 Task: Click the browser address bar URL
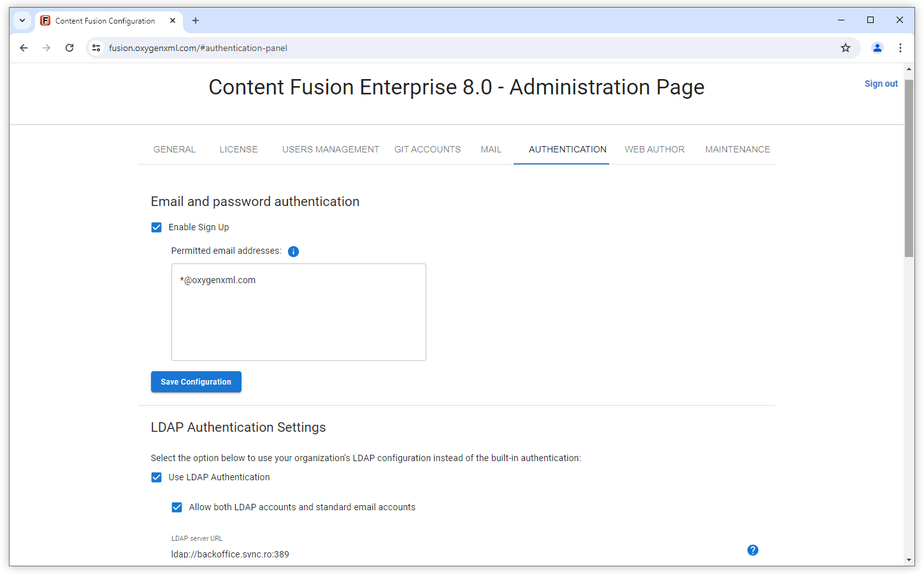198,48
